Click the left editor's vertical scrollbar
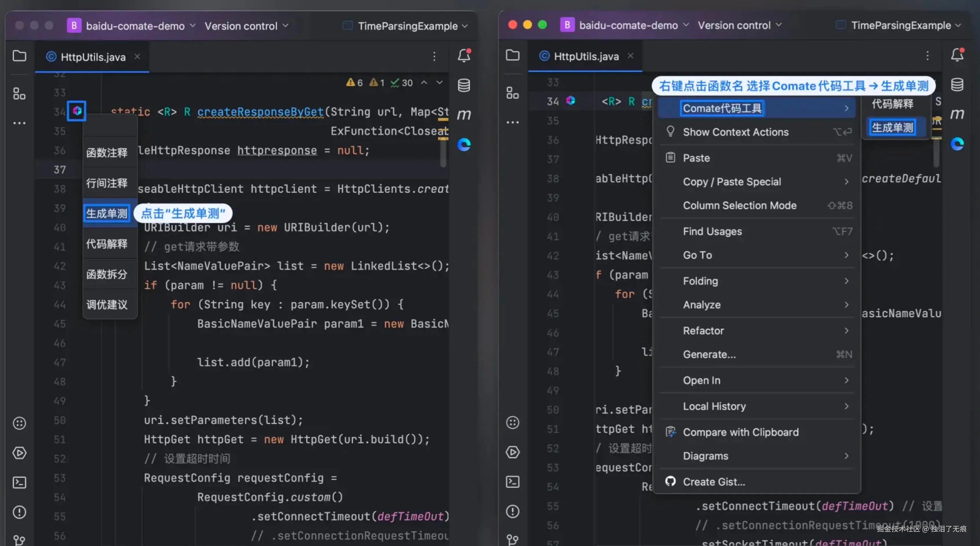 (x=443, y=152)
